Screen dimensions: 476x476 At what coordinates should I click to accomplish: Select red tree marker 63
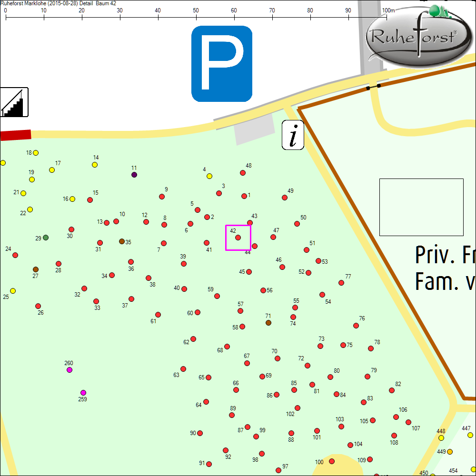coord(183,369)
